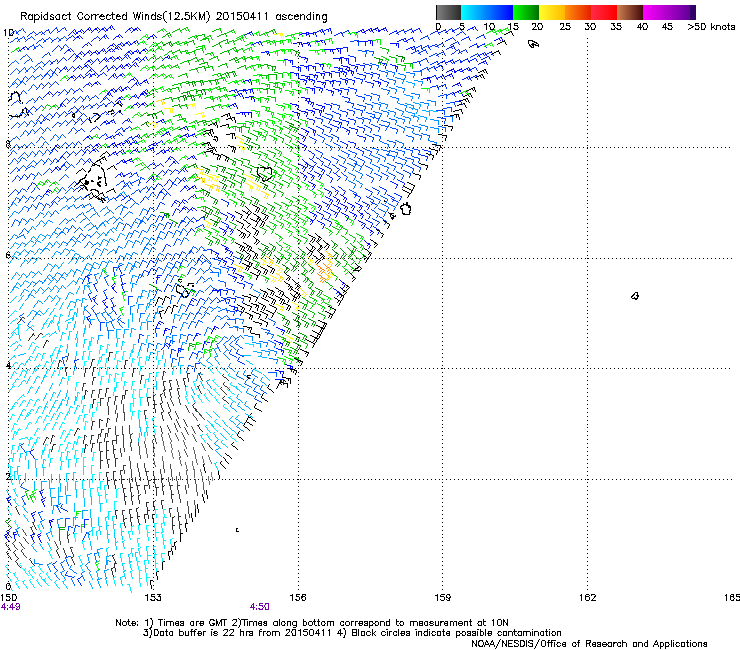Click the '45' label under the color bar
Image resolution: width=740 pixels, height=650 pixels.
click(667, 27)
